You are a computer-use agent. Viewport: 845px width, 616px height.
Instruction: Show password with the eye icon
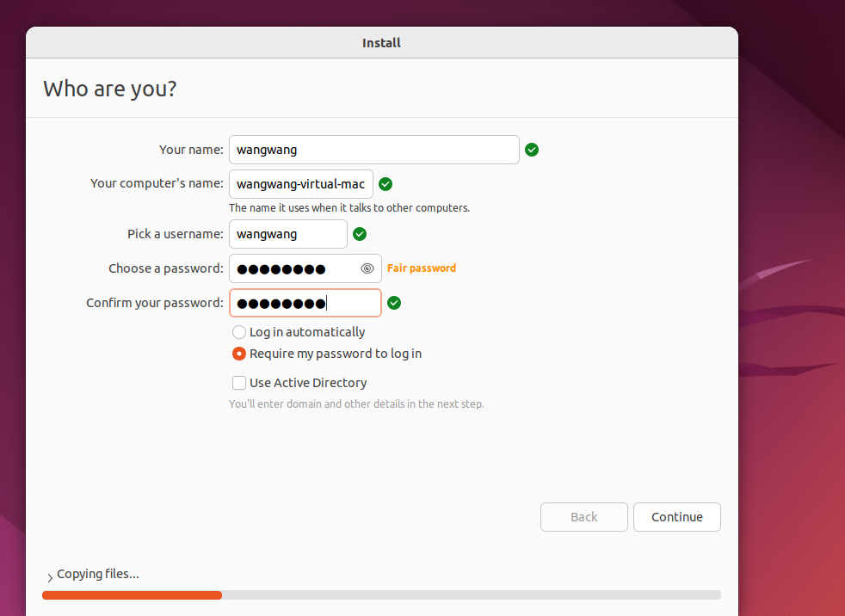coord(367,268)
